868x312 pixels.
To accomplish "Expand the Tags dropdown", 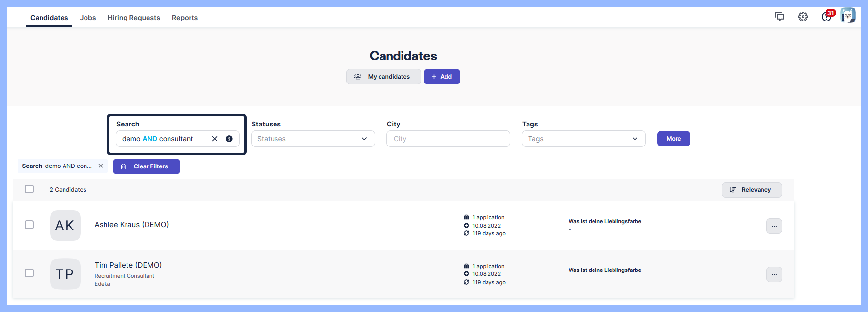I will tap(583, 139).
